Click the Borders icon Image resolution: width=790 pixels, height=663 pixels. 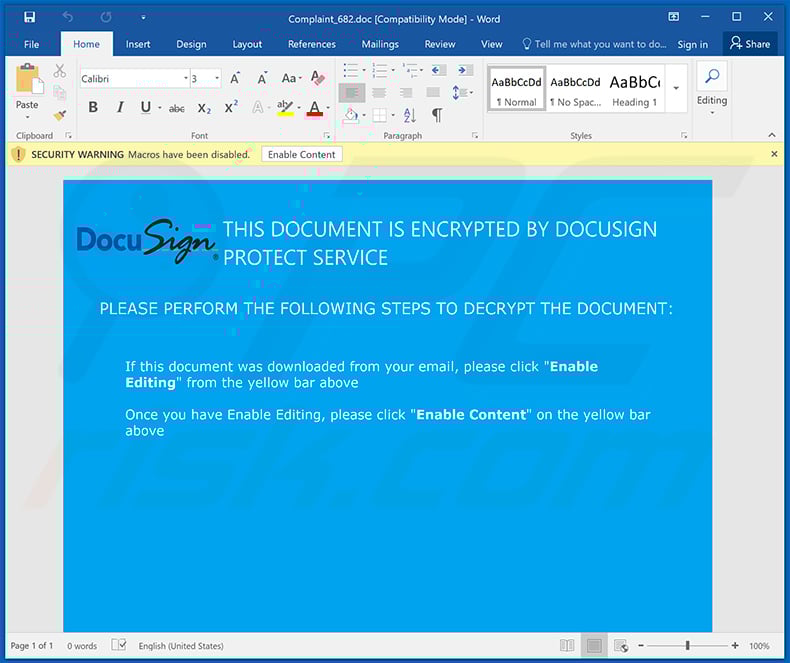click(379, 115)
